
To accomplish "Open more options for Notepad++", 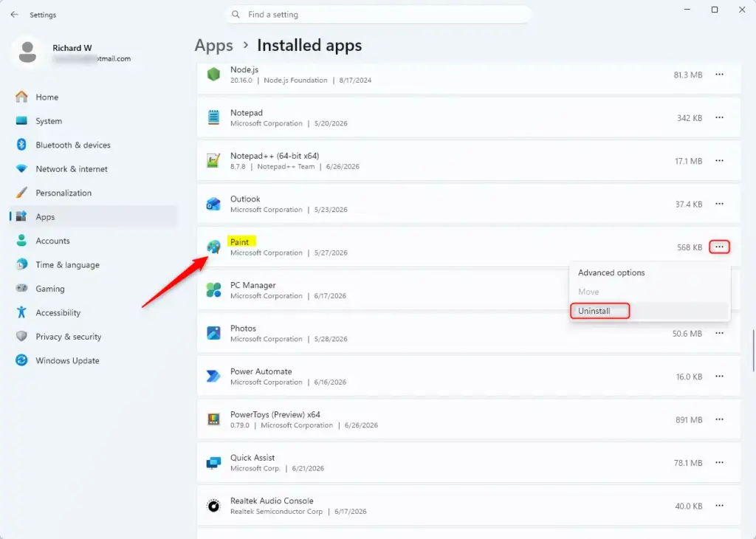I will tap(719, 160).
